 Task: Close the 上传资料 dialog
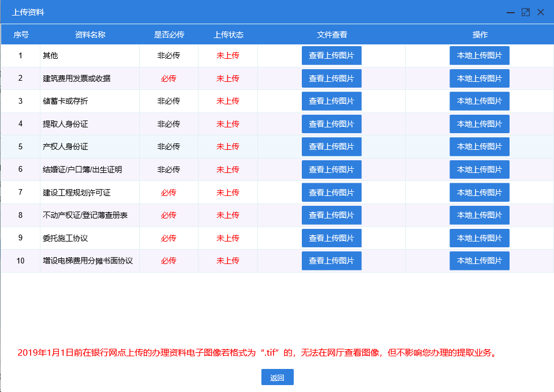point(541,12)
